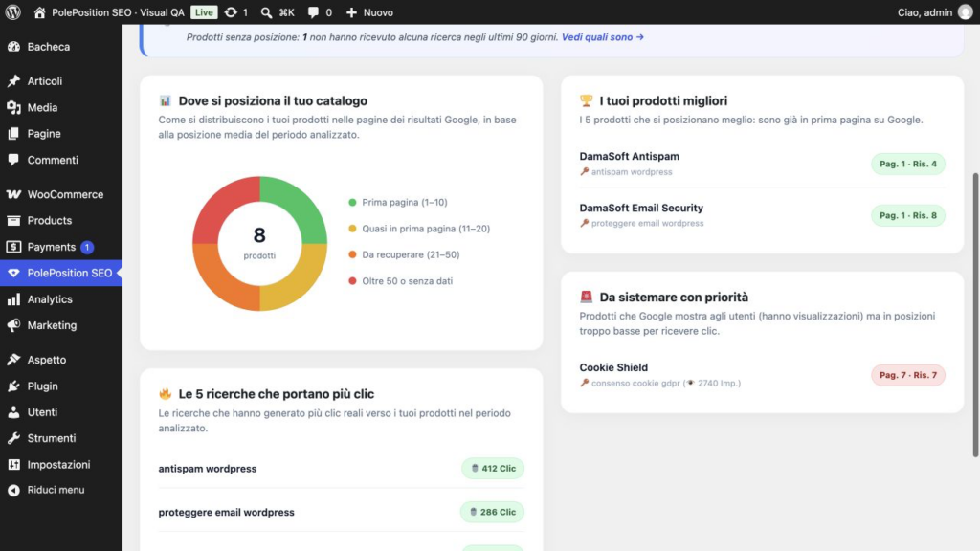
Task: Open the Articoli menu
Action: click(x=61, y=81)
